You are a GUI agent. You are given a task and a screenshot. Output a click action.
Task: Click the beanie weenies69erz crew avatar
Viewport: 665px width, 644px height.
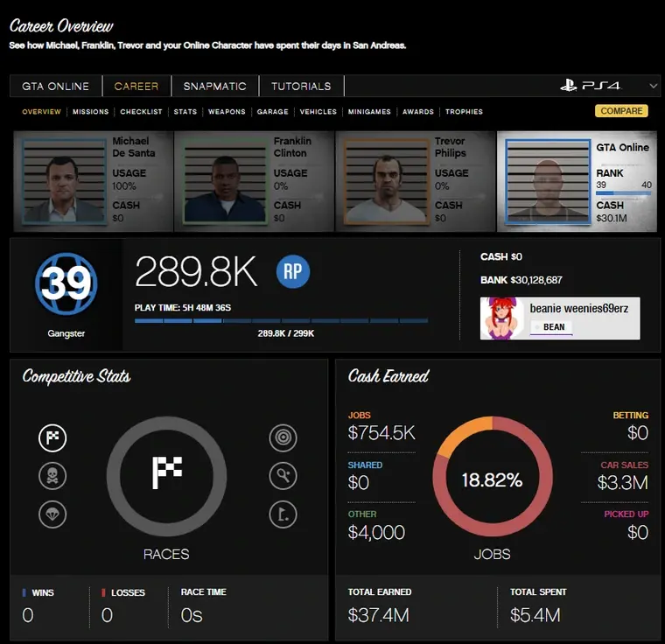[x=503, y=318]
